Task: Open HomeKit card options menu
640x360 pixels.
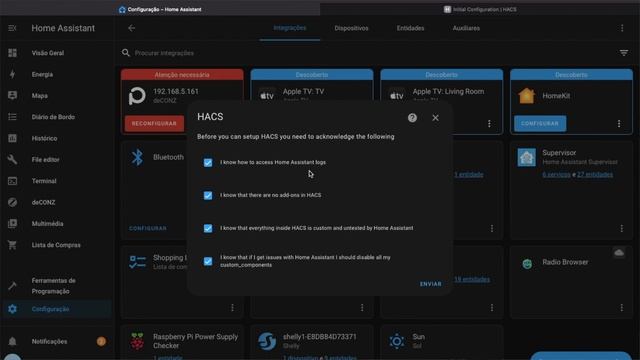Action: click(619, 124)
